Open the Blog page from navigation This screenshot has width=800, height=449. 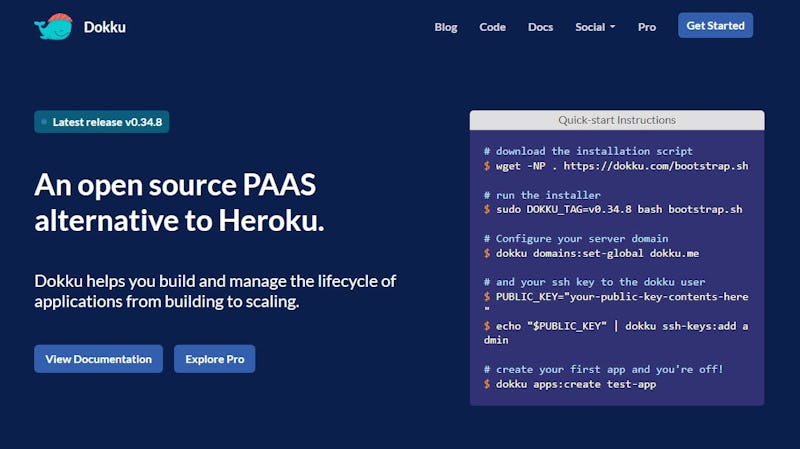pos(445,27)
